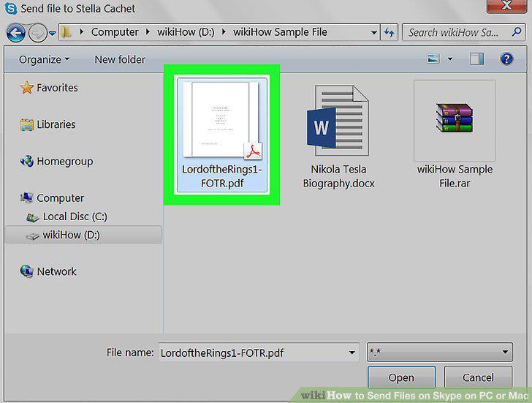This screenshot has width=532, height=403.
Task: Click the blue Back arrow button
Action: point(15,33)
